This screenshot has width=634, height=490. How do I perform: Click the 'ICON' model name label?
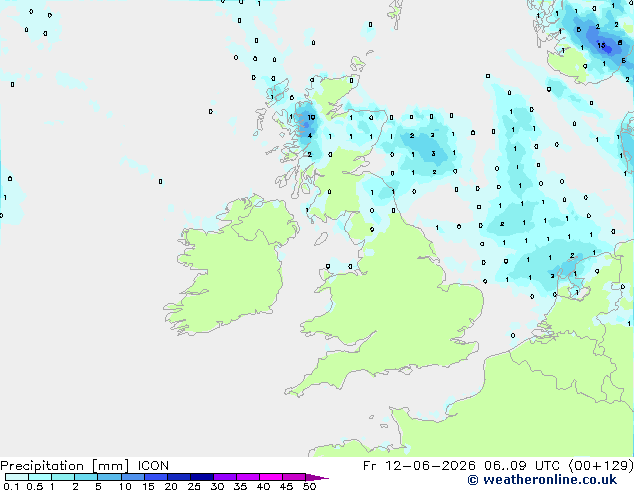pyautogui.click(x=153, y=466)
